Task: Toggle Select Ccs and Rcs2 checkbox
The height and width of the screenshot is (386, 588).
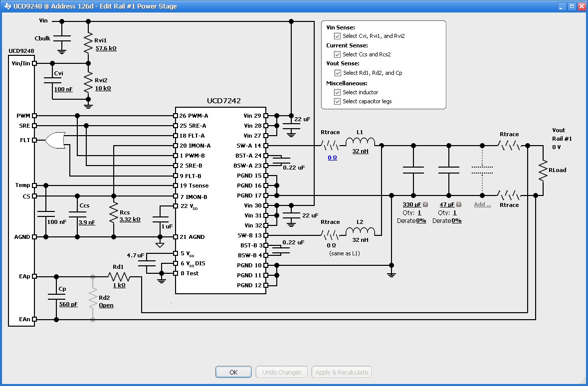Action: 337,54
